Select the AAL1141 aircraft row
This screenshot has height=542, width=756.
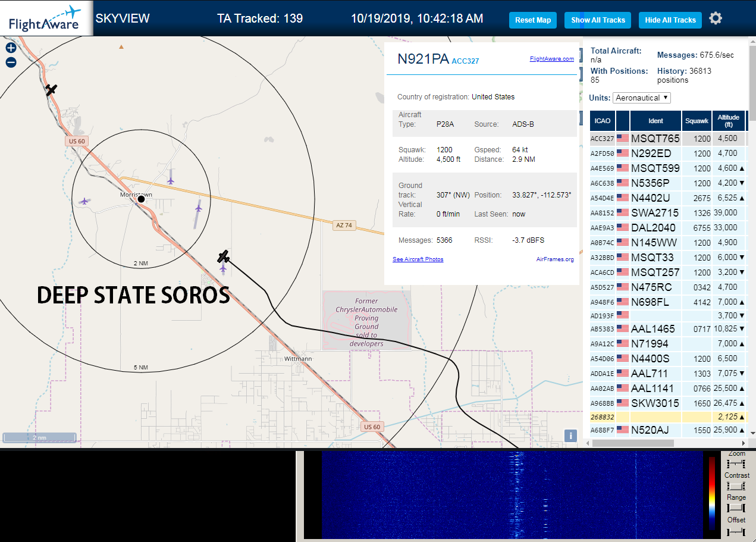667,389
